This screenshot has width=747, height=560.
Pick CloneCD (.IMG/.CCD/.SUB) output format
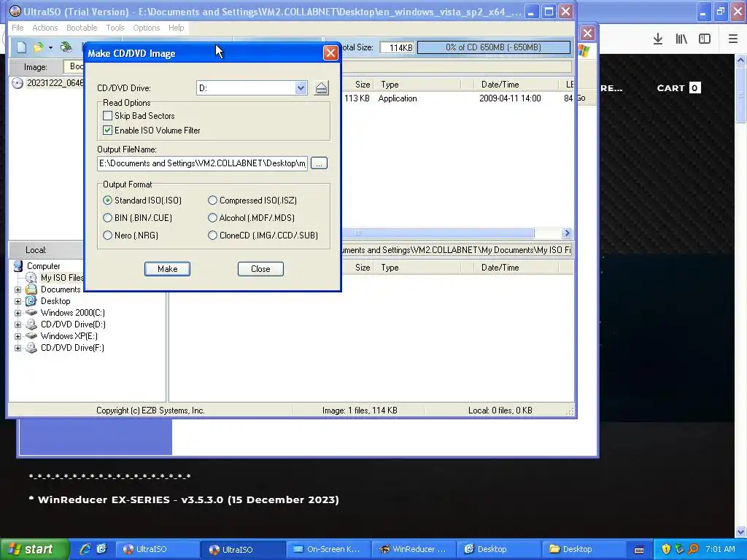click(212, 236)
